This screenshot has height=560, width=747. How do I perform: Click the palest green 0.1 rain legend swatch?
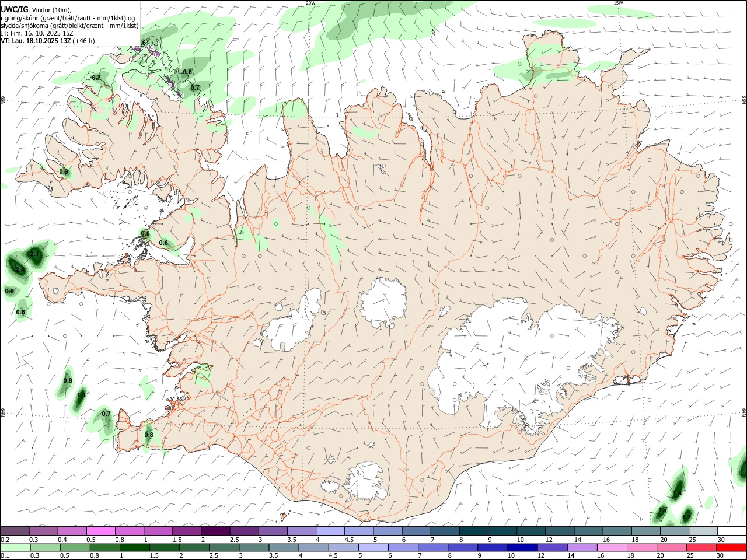point(16,548)
